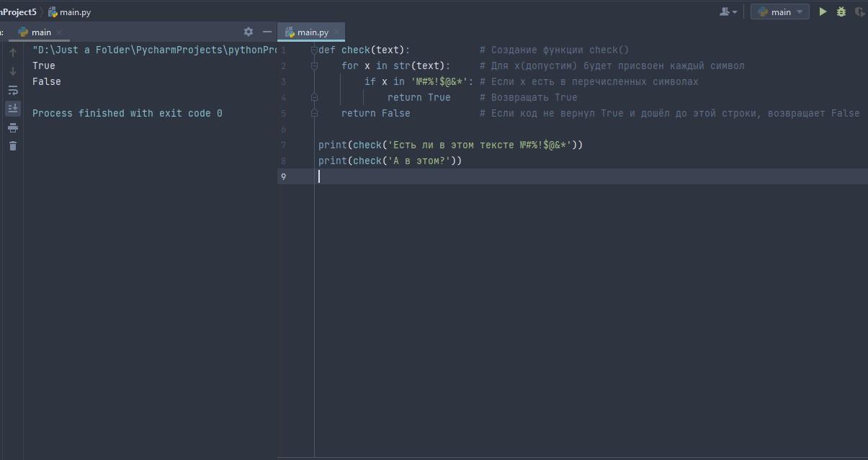Screen dimensions: 868x460
Task: Click the False output line in console
Action: point(47,81)
